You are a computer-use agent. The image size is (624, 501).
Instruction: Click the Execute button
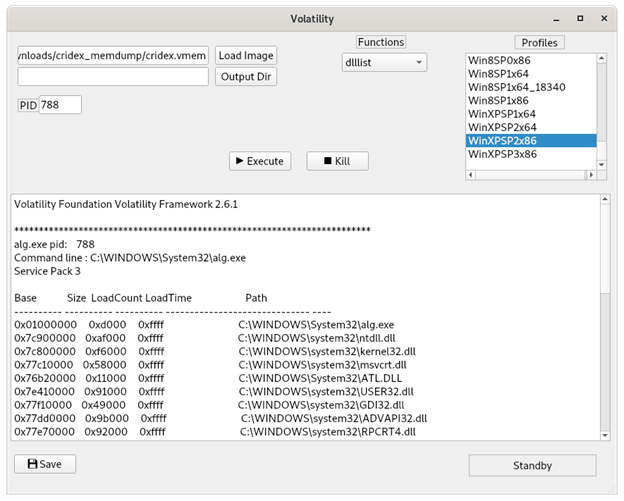click(x=260, y=161)
